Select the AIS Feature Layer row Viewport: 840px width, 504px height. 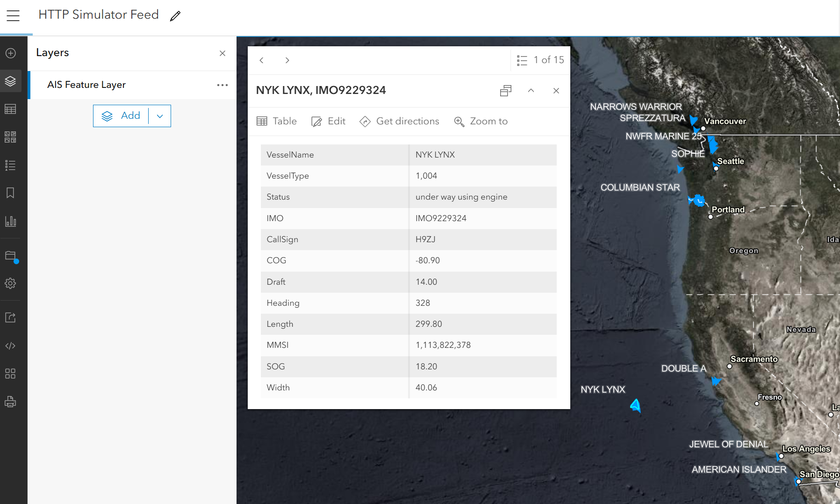pyautogui.click(x=132, y=85)
